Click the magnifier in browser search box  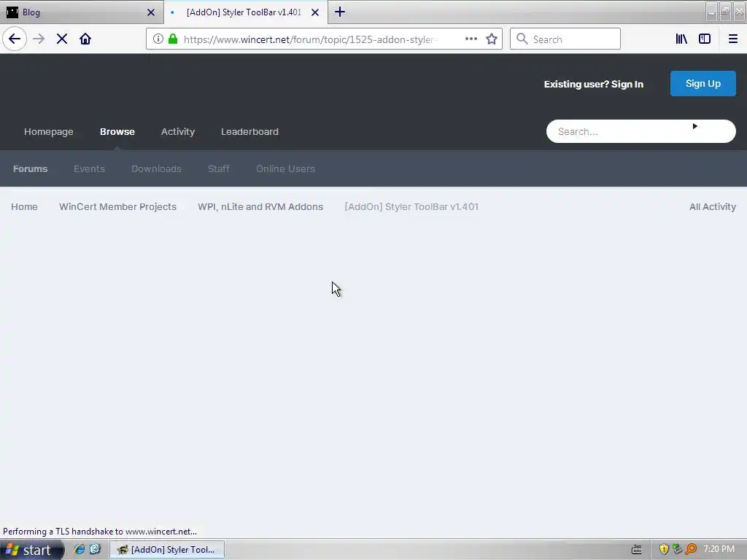click(x=522, y=39)
